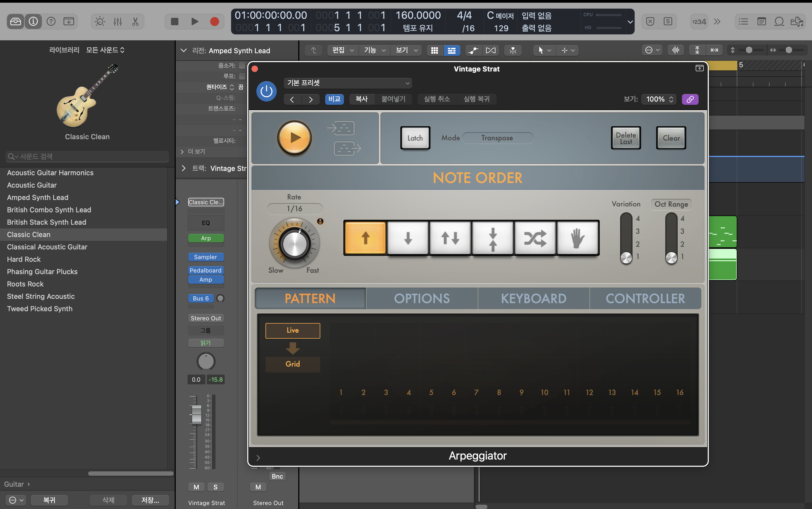Expand the 더 보기 disclosure triangle
The height and width of the screenshot is (509, 812).
tap(182, 152)
